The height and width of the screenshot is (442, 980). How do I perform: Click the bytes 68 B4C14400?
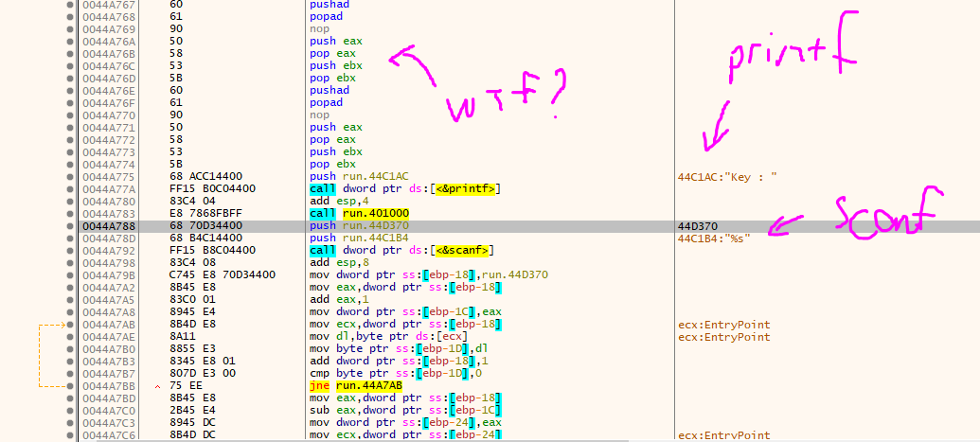pos(206,239)
